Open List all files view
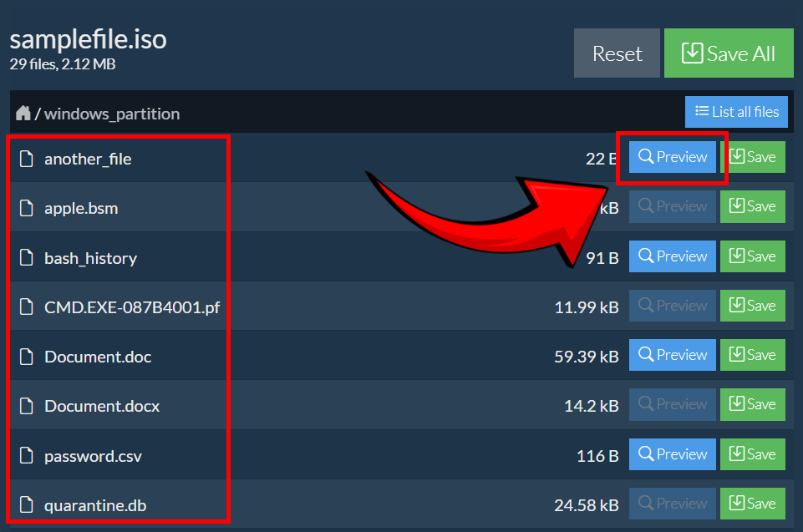 736,111
